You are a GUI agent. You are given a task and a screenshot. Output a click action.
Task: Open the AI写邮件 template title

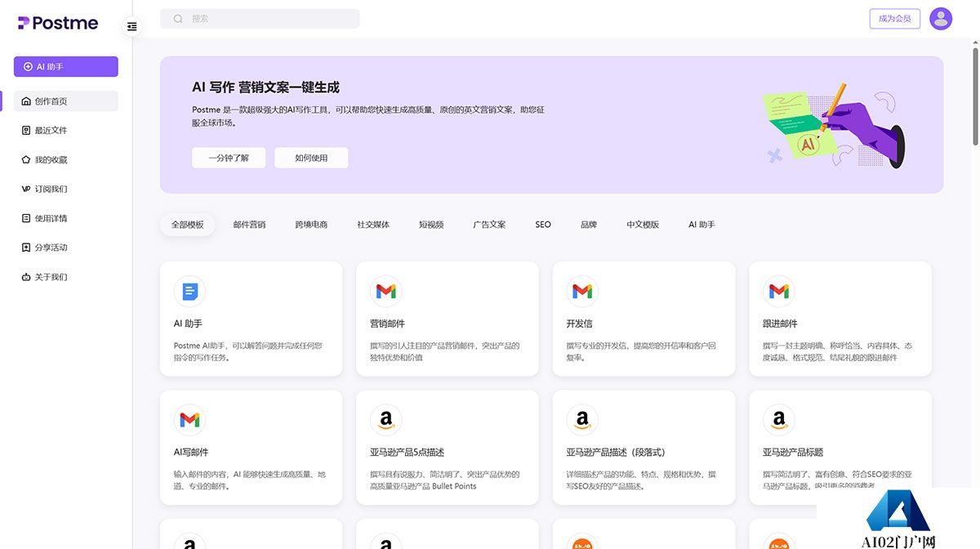pyautogui.click(x=191, y=452)
